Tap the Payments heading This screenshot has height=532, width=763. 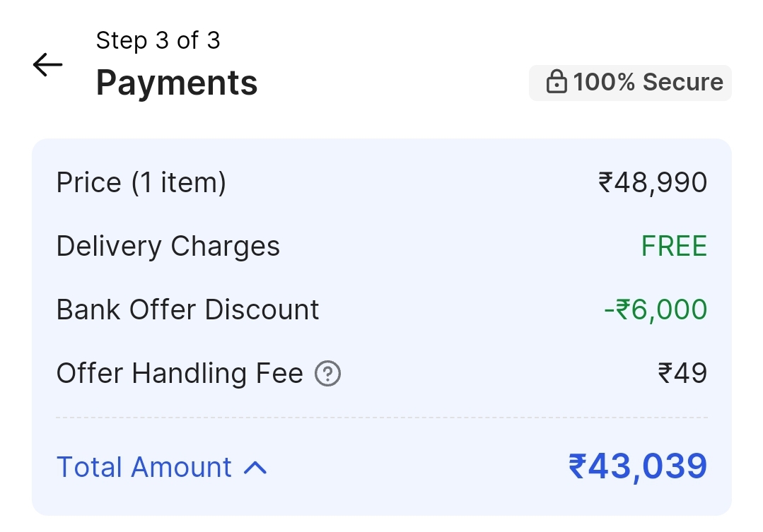[177, 83]
